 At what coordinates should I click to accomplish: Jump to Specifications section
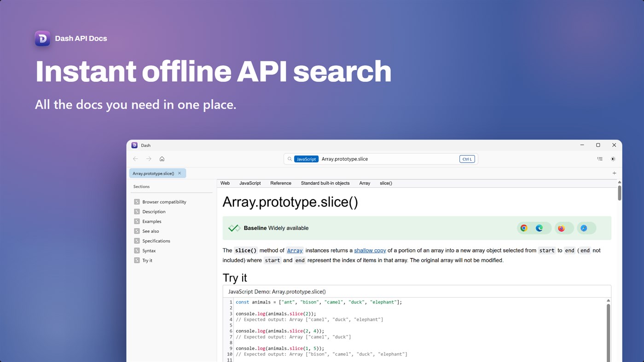(156, 241)
